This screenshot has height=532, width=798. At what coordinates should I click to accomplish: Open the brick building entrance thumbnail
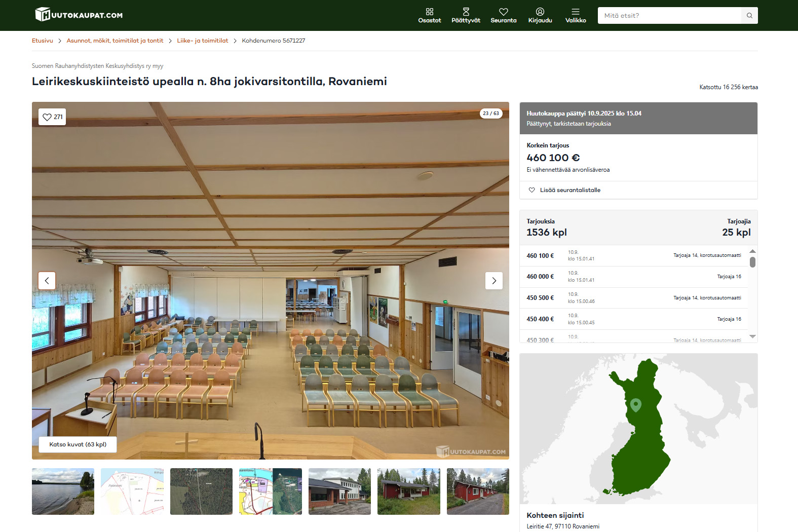339,491
